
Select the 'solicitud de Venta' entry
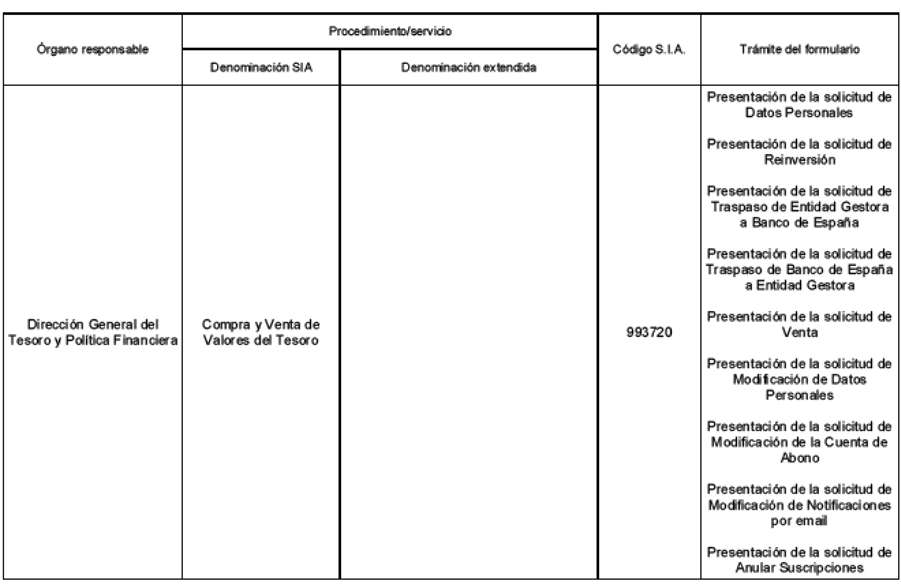[x=799, y=324]
